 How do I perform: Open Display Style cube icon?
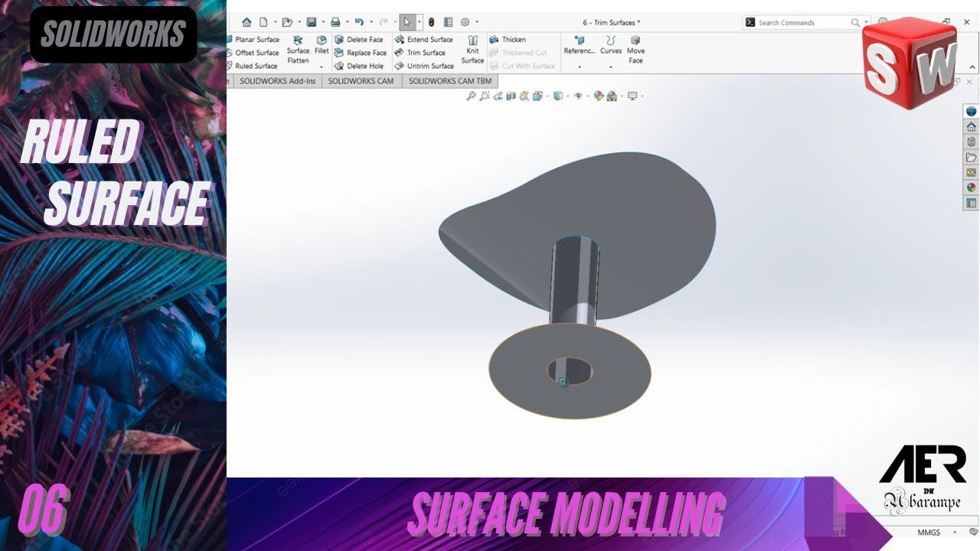tap(557, 96)
